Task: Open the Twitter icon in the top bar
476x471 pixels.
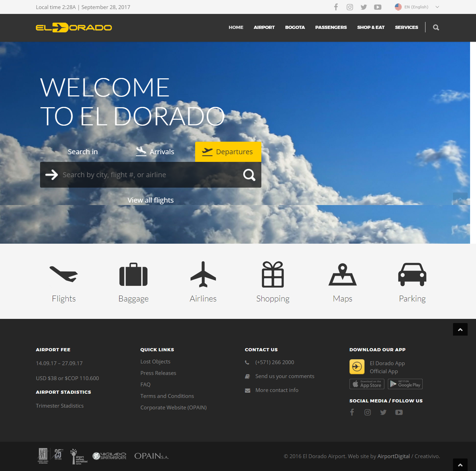Action: point(364,7)
